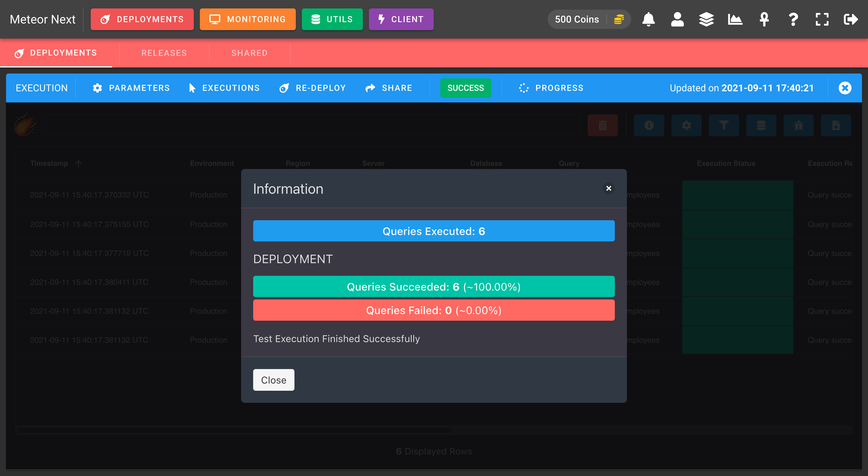Click the Meteor Next title
Screen dimensions: 868x476
[43, 19]
